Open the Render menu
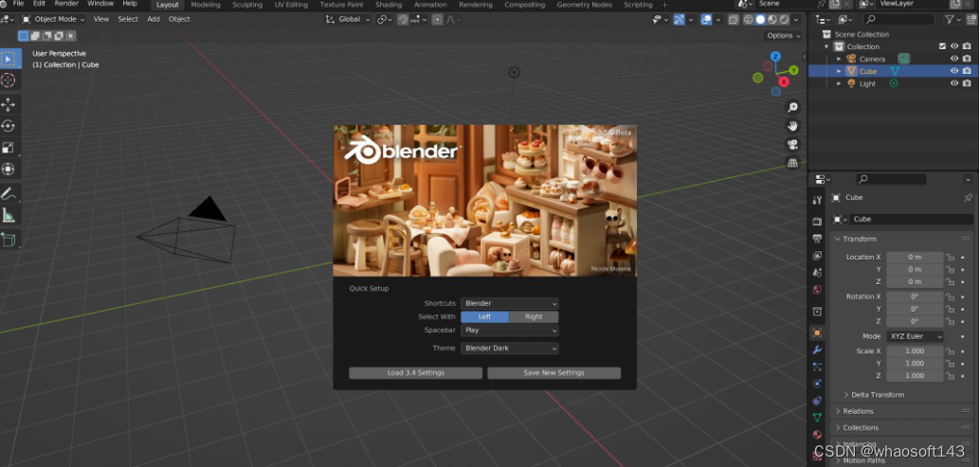This screenshot has width=980, height=467. click(x=66, y=4)
